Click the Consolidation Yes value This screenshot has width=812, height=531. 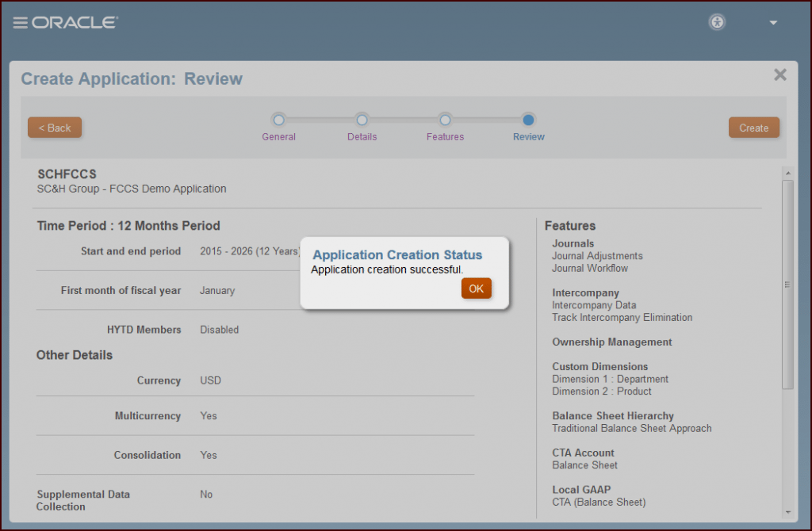(x=209, y=455)
